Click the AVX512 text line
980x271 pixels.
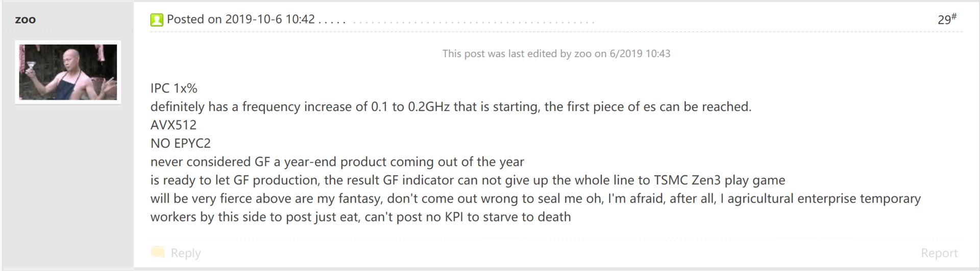pyautogui.click(x=174, y=125)
